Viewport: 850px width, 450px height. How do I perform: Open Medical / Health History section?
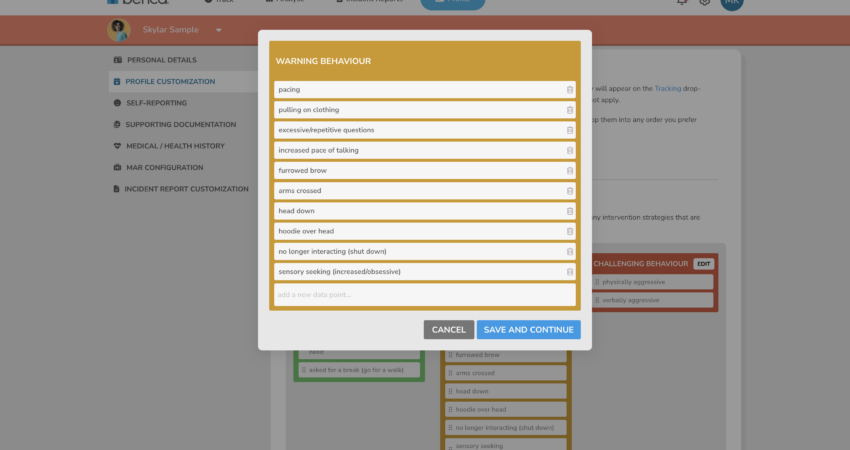point(174,146)
